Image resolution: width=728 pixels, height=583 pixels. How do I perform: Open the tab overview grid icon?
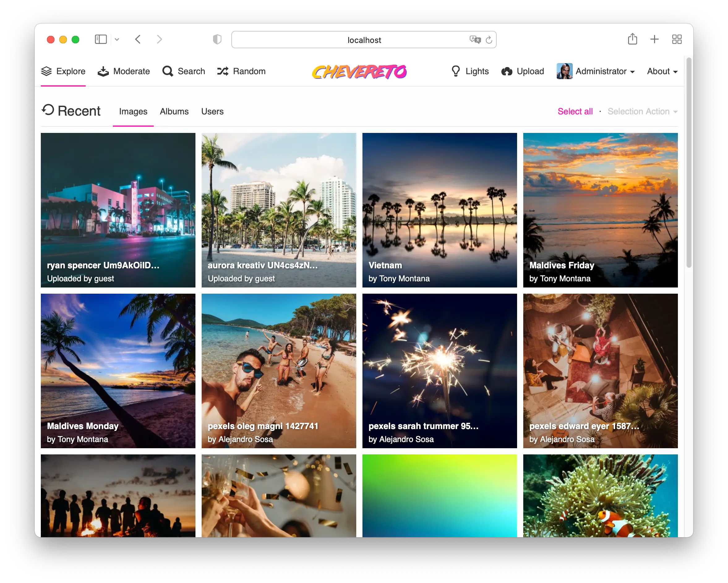pos(677,39)
